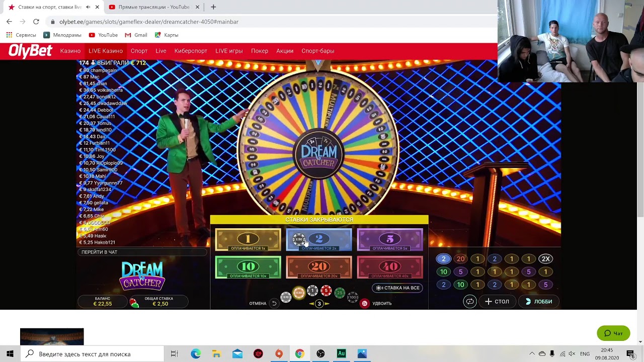Place a bet on the red 40 field
This screenshot has height=362, width=644.
[x=390, y=267]
